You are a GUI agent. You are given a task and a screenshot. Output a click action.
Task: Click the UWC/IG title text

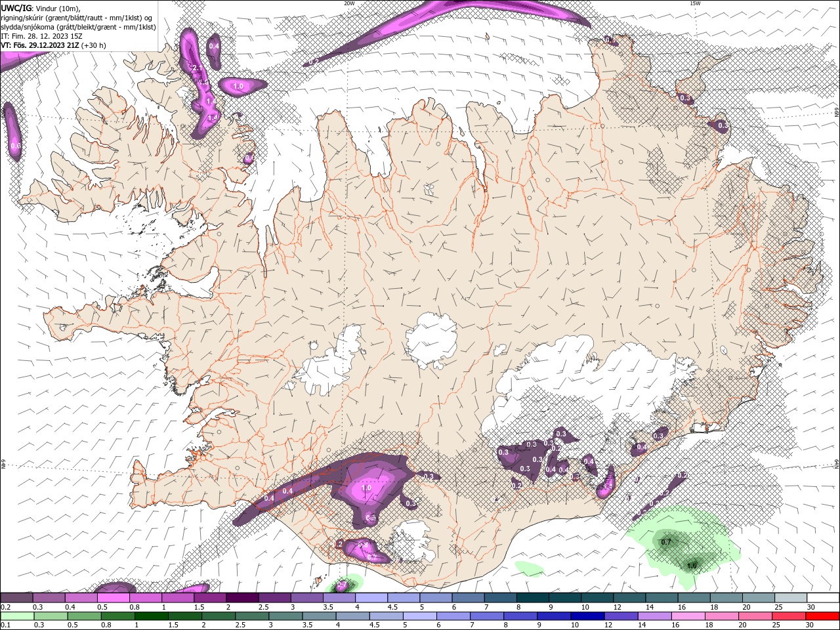(x=17, y=7)
